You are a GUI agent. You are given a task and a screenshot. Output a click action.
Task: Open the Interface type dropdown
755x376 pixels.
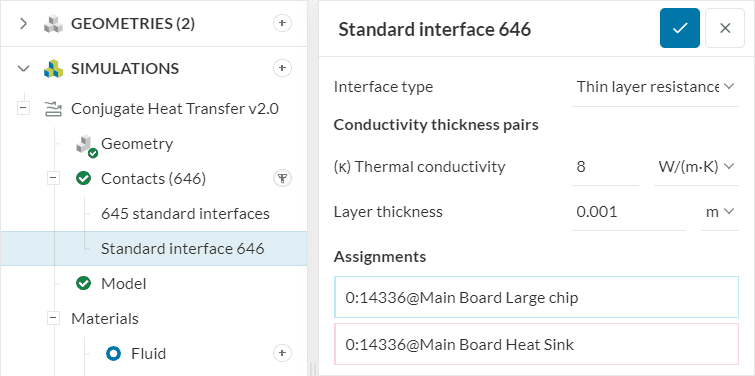coord(655,87)
